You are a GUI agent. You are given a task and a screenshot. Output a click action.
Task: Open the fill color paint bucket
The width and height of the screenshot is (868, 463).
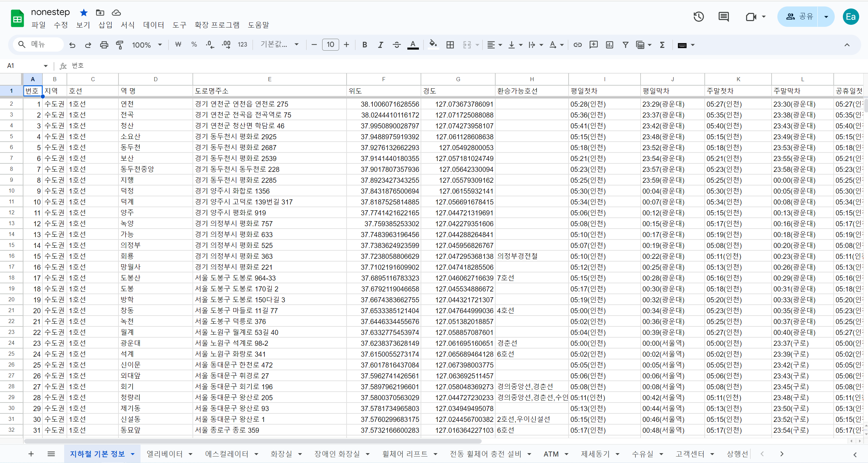click(x=432, y=44)
